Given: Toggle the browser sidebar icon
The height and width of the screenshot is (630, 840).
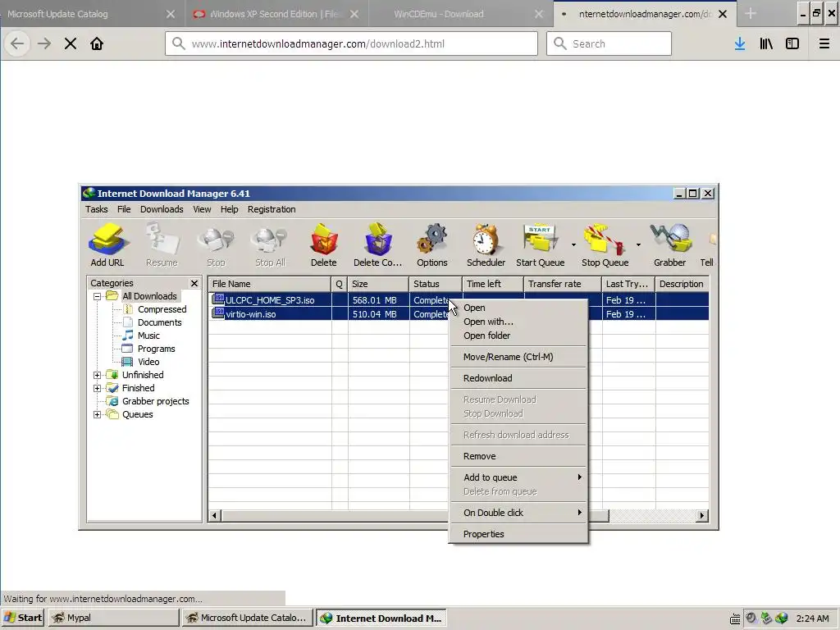Looking at the screenshot, I should (x=792, y=43).
